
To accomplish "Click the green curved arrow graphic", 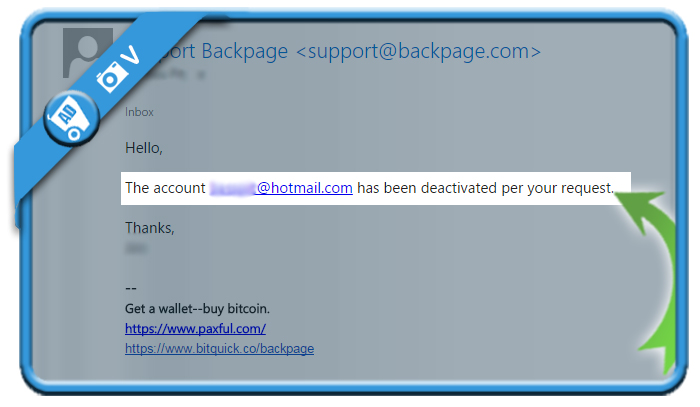I will pyautogui.click(x=654, y=277).
